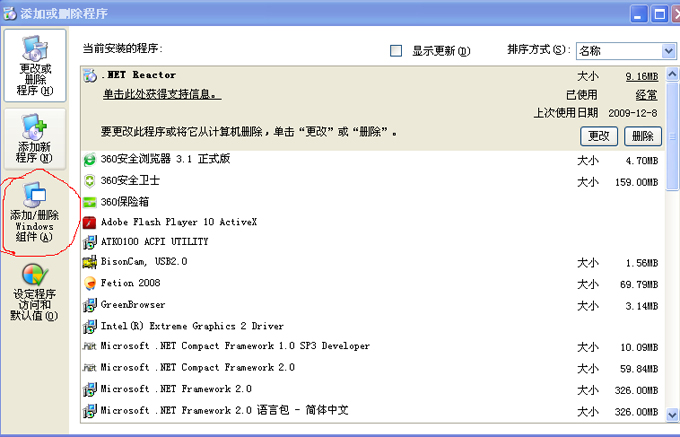Image resolution: width=680 pixels, height=437 pixels.
Task: Click the 更改 button for .NET Reactor
Action: pyautogui.click(x=599, y=136)
